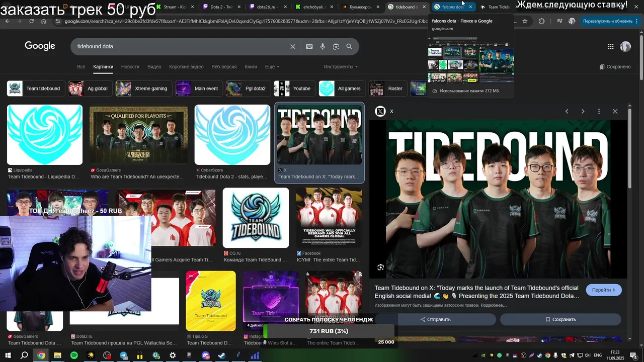Click the Отправить share button

click(x=435, y=319)
